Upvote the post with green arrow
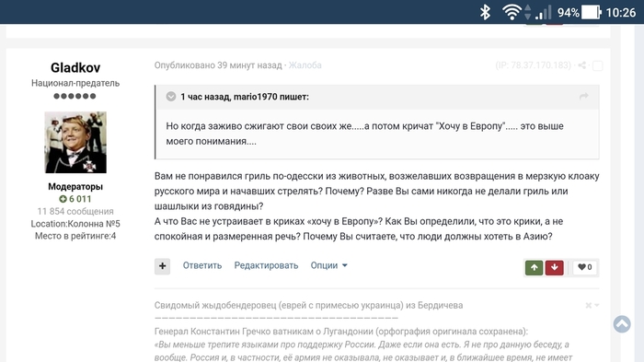 point(534,267)
